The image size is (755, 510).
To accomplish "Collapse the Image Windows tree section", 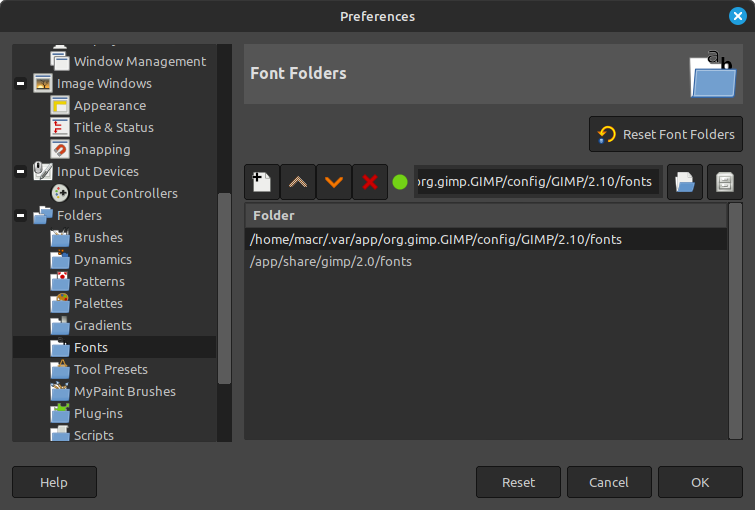I will coord(21,84).
